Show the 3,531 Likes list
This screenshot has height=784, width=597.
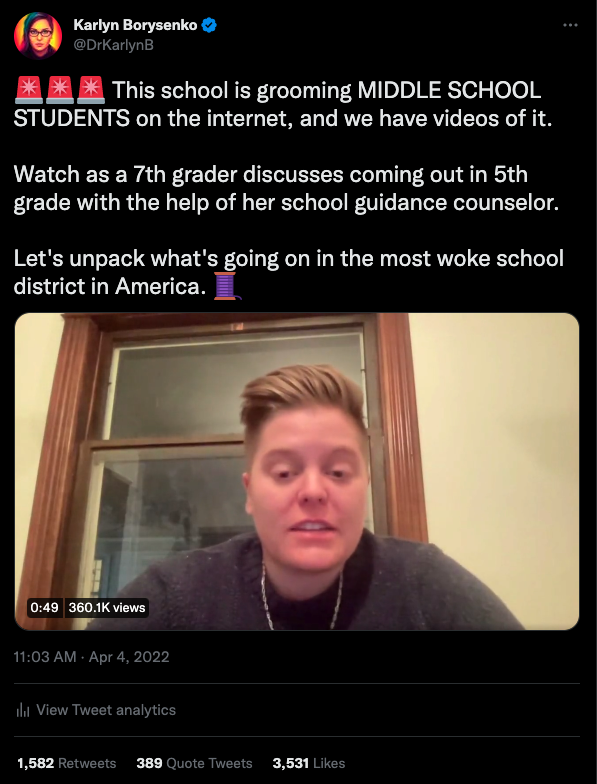309,763
